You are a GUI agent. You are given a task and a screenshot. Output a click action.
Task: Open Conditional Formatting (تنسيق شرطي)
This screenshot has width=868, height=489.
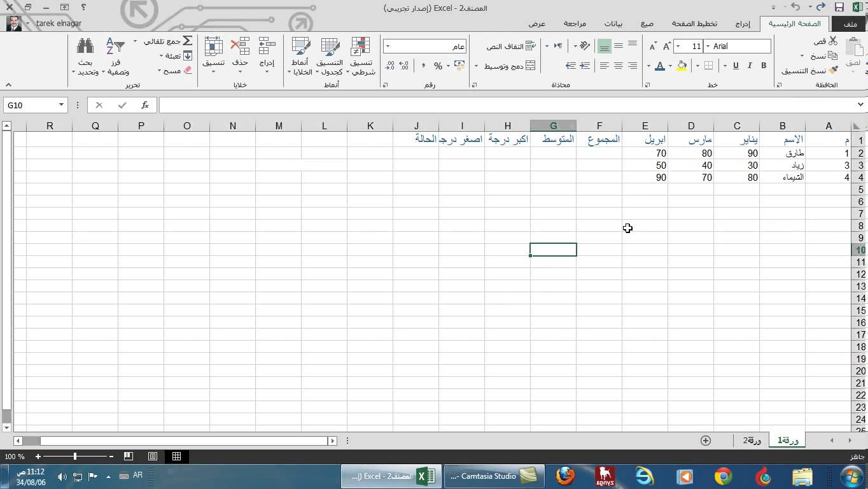[x=361, y=55]
